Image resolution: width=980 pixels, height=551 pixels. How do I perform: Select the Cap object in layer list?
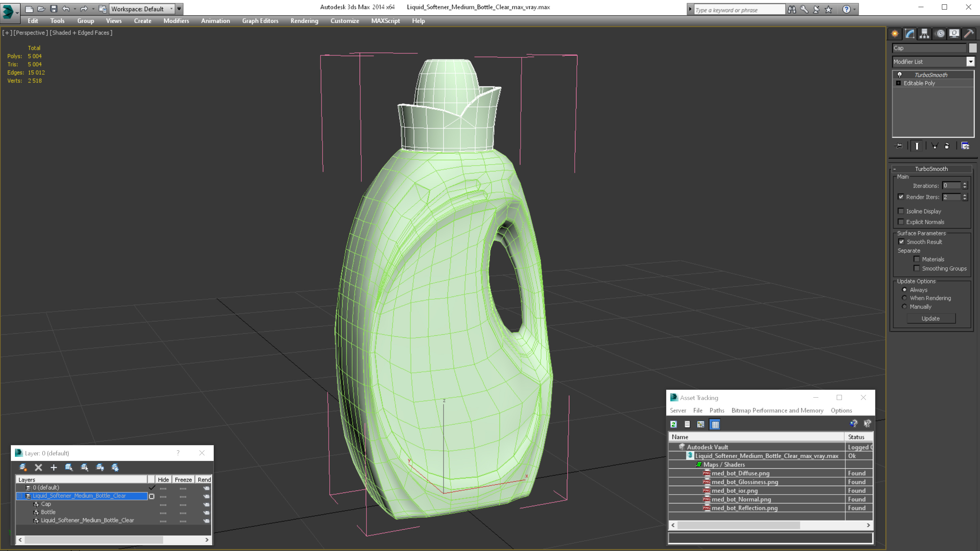(x=46, y=504)
